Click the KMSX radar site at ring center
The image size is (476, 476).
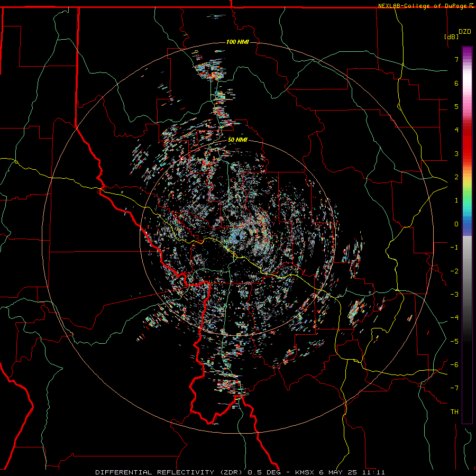tap(237, 238)
